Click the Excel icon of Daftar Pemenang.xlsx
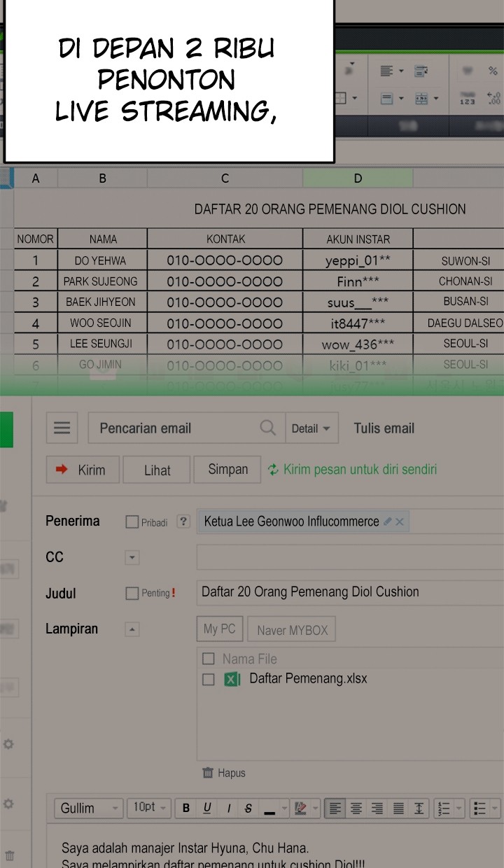The height and width of the screenshot is (868, 504). (x=232, y=679)
